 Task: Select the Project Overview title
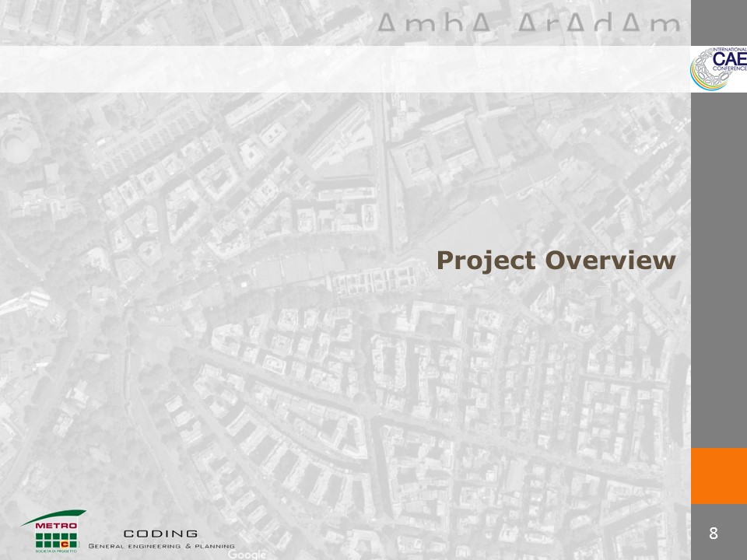tap(554, 261)
